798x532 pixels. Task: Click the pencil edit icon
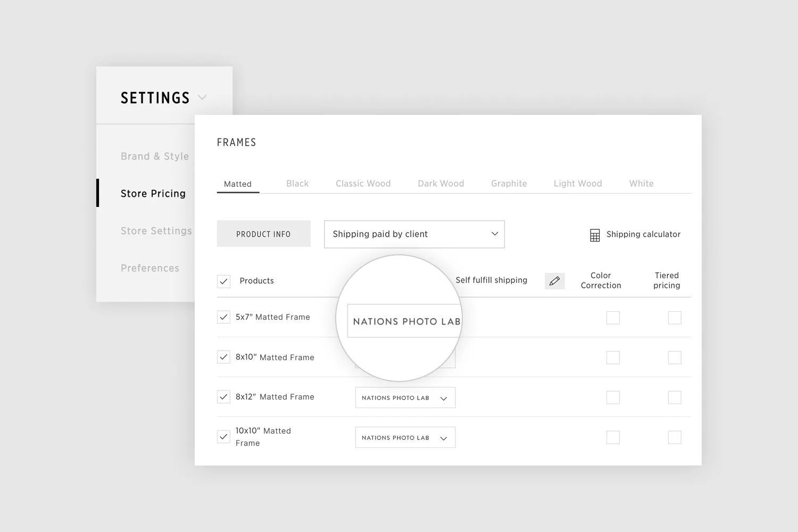coord(554,281)
